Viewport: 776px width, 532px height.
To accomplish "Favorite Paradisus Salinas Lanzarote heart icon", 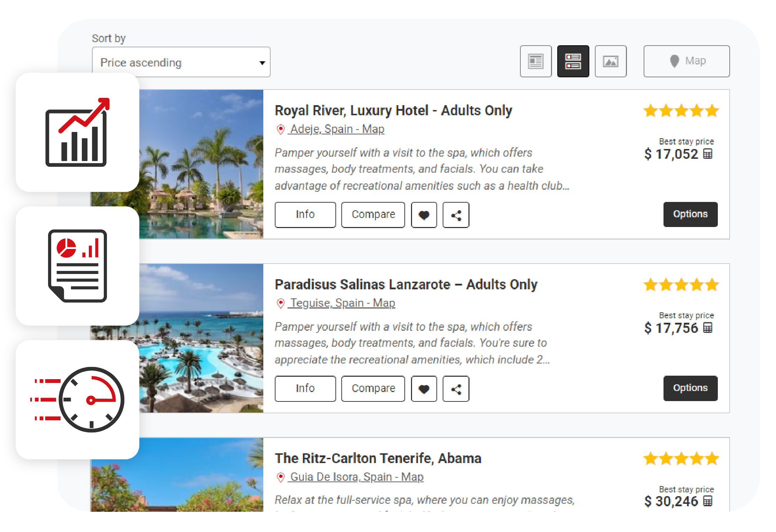I will click(x=424, y=389).
